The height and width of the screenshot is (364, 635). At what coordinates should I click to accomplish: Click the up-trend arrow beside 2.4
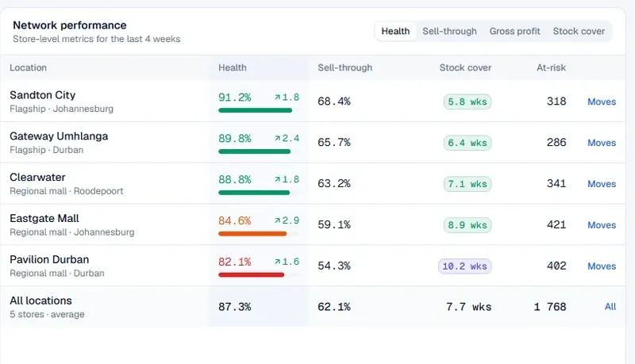[277, 138]
